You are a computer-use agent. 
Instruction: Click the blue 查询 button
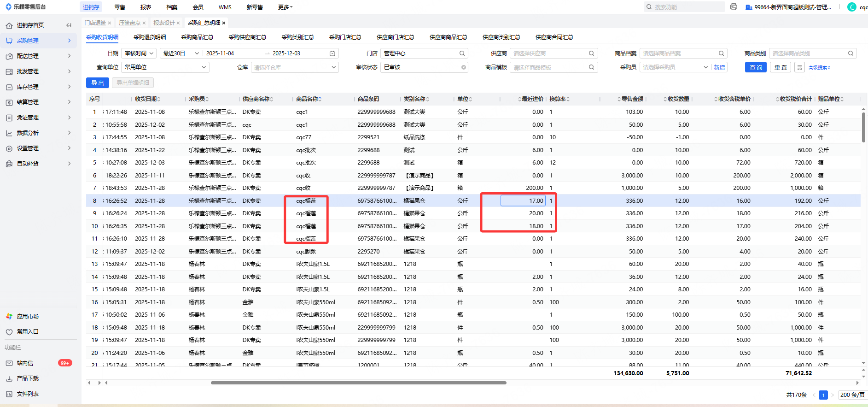tap(756, 67)
